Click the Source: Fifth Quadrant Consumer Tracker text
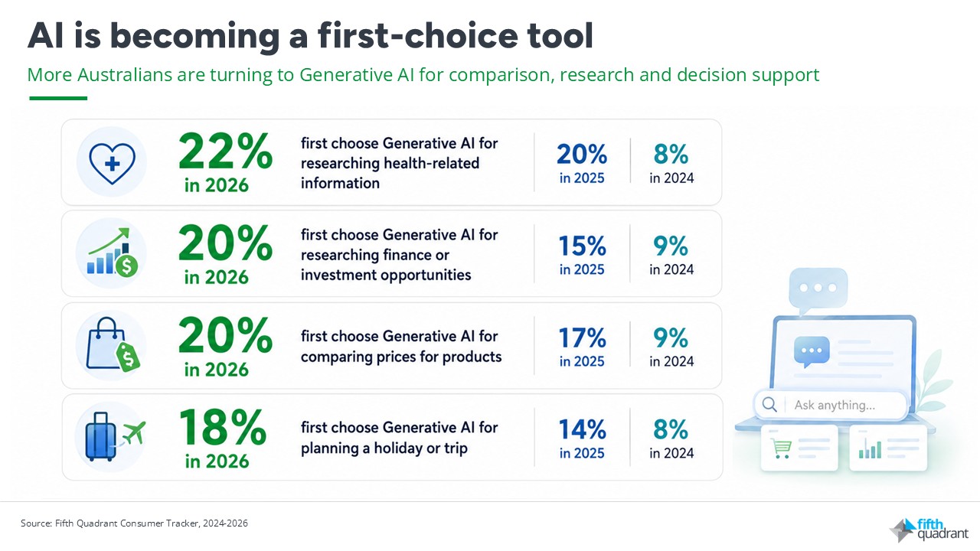This screenshot has width=980, height=551. (134, 523)
